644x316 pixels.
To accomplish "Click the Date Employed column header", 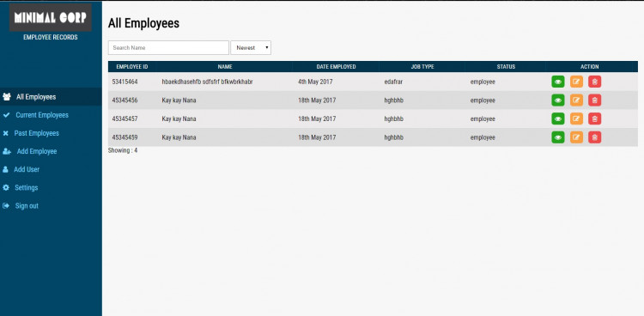I will tap(336, 67).
